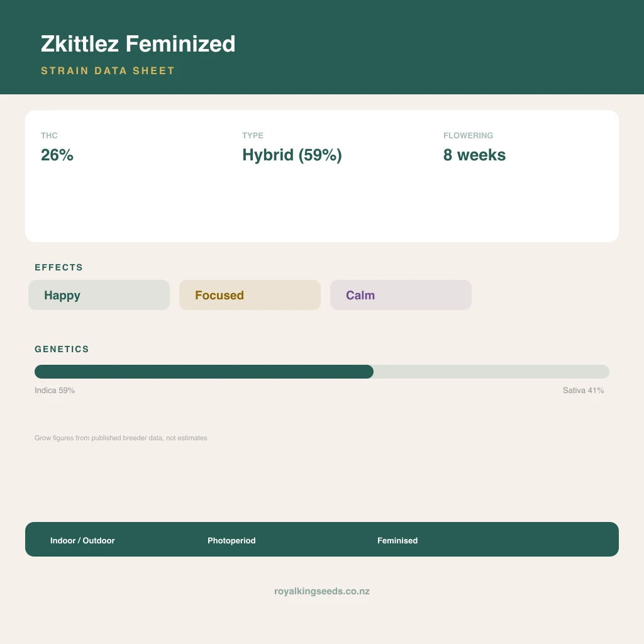This screenshot has height=644, width=644.
Task: Select the Happy effect chip
Action: 99,295
